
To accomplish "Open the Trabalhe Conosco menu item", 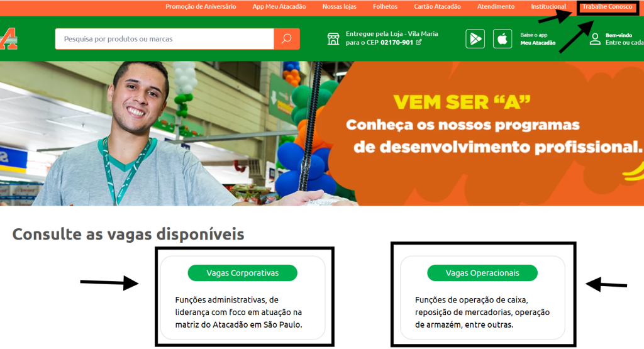I will (x=607, y=6).
